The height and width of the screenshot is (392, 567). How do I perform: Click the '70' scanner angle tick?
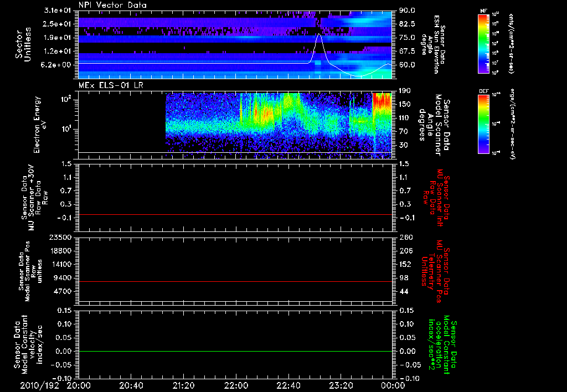click(x=404, y=132)
